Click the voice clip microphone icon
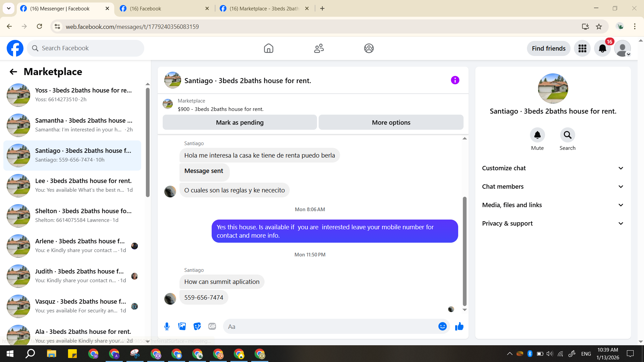Image resolution: width=644 pixels, height=362 pixels. click(x=167, y=326)
